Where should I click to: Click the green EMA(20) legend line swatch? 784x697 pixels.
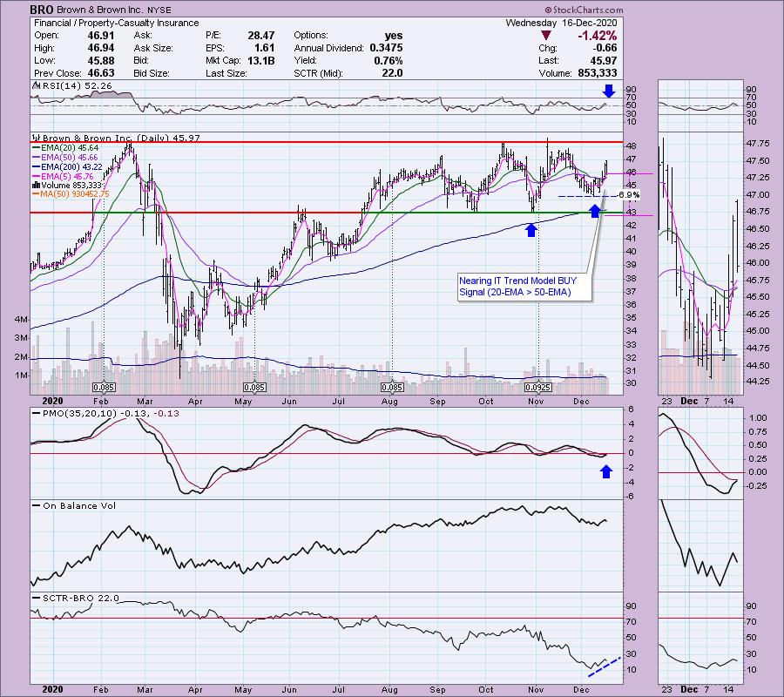point(36,148)
